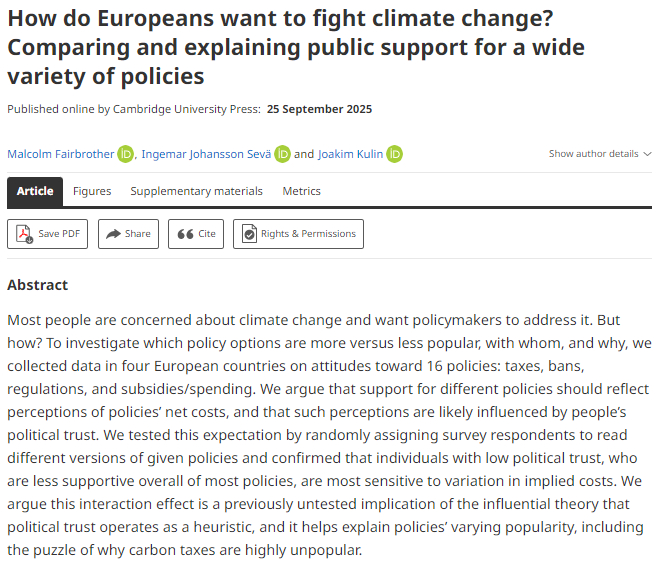Screen dimensions: 659x566
Task: Open author link Joakim Kulin
Action: point(351,154)
